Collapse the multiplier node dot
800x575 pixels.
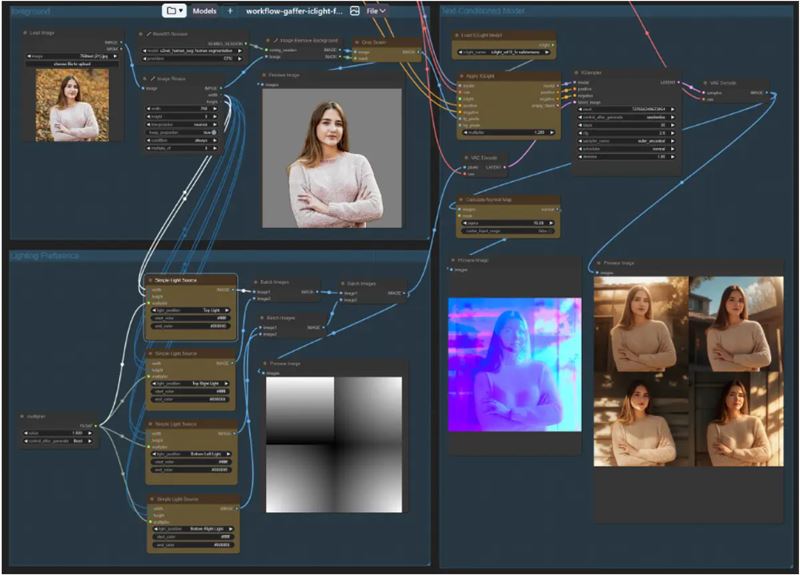pyautogui.click(x=22, y=416)
